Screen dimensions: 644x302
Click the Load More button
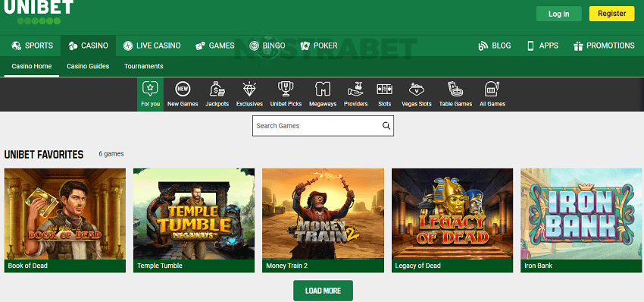pos(323,291)
